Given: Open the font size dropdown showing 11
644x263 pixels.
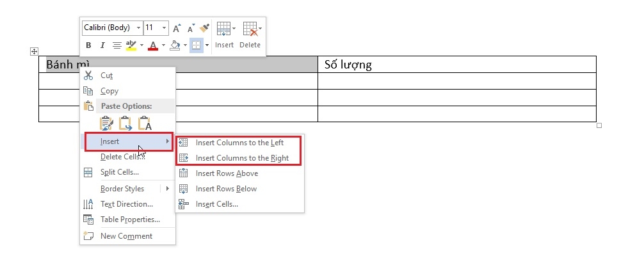Looking at the screenshot, I should [x=165, y=28].
